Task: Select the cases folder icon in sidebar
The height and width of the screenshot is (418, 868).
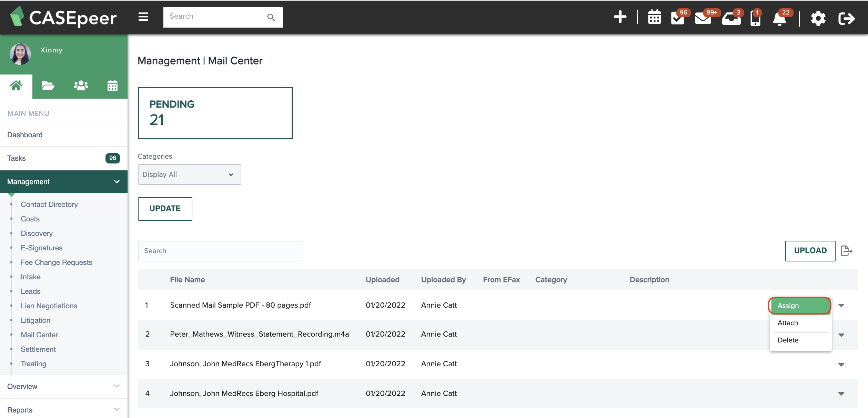Action: point(48,86)
